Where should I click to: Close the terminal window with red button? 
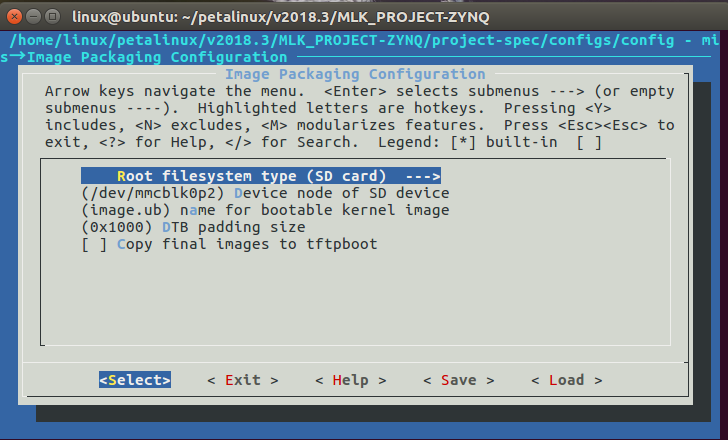pos(14,17)
